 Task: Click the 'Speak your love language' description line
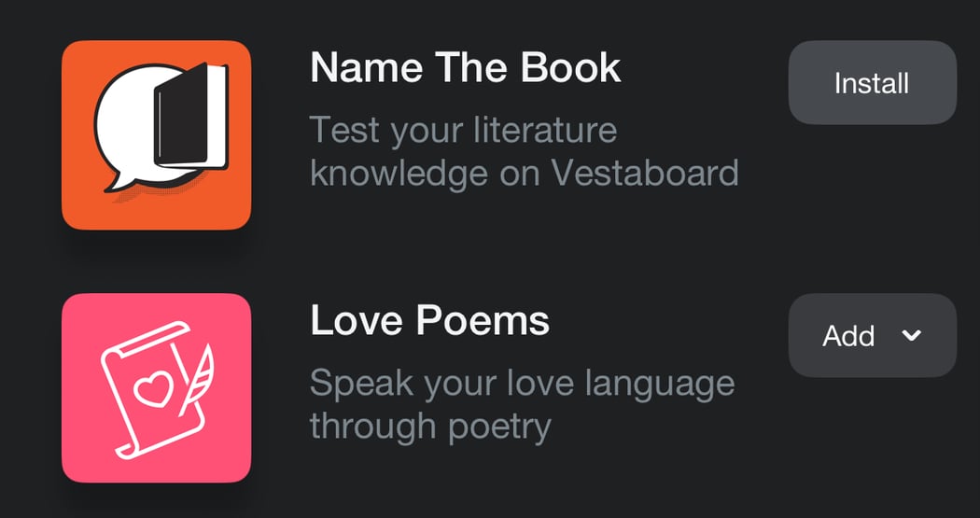(522, 383)
